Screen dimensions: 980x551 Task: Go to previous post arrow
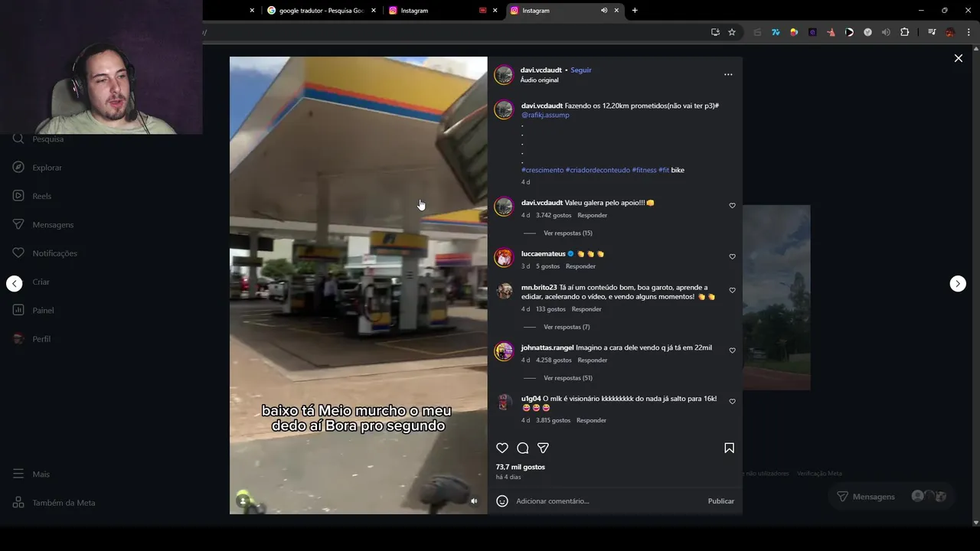15,283
